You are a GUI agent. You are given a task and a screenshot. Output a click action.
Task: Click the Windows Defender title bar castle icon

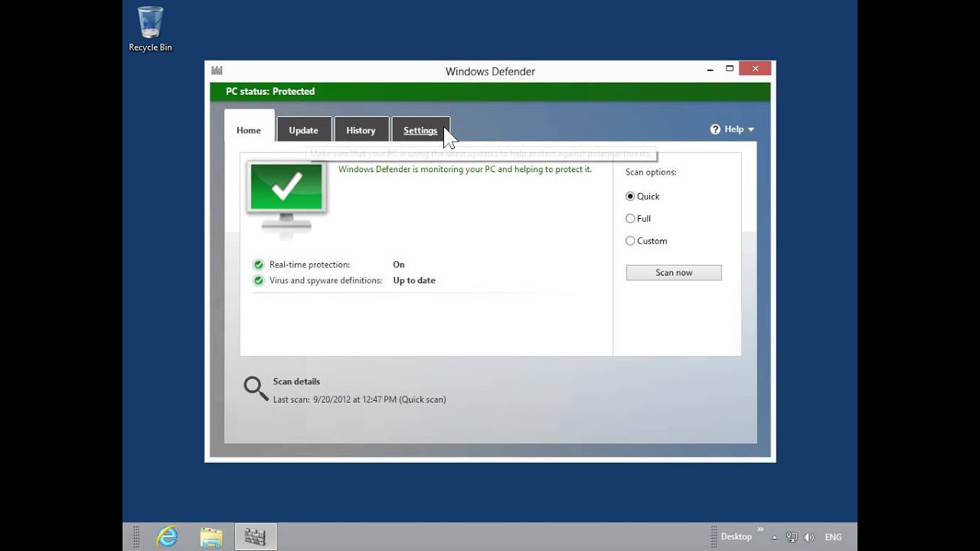tap(217, 70)
